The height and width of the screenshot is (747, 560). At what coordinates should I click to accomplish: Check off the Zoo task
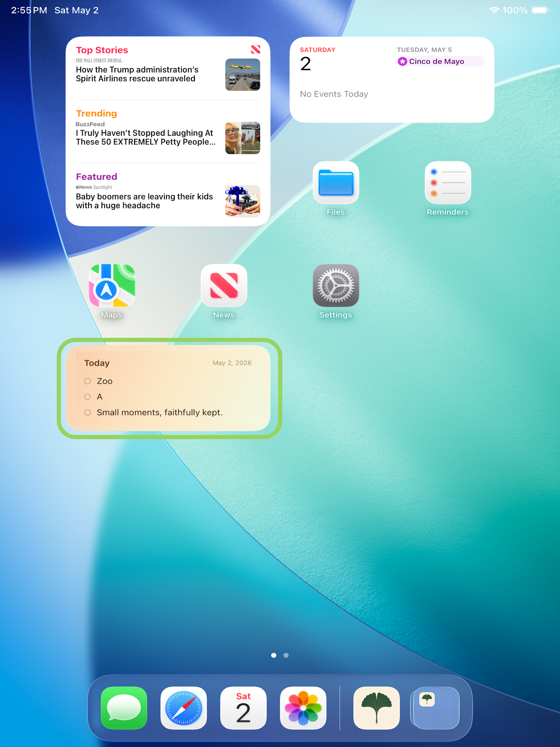coord(87,381)
